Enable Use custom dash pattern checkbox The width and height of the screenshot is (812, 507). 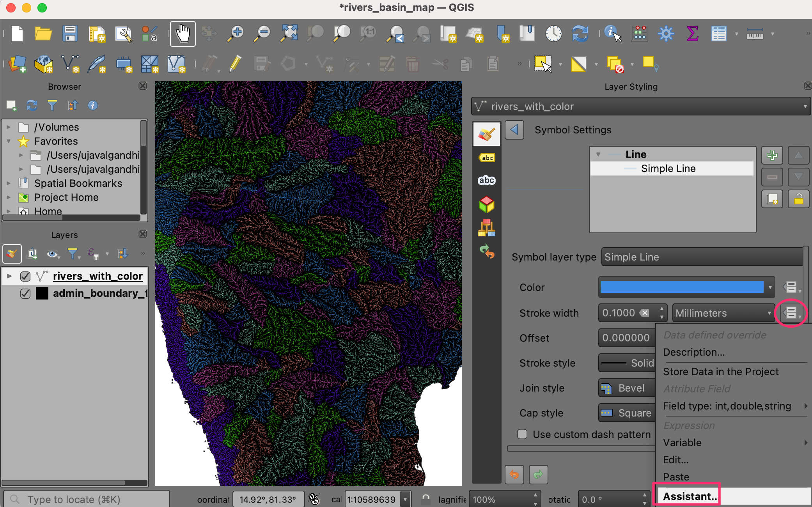pyautogui.click(x=522, y=434)
